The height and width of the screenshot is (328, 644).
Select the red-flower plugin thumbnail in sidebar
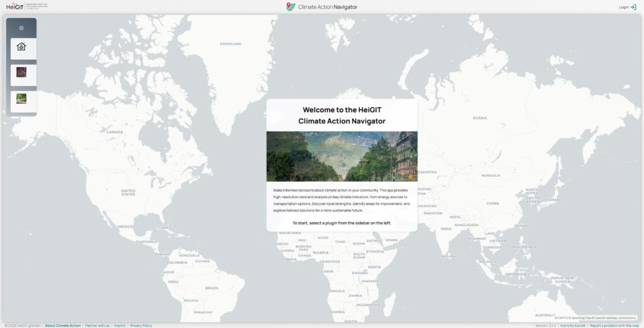[x=21, y=72]
